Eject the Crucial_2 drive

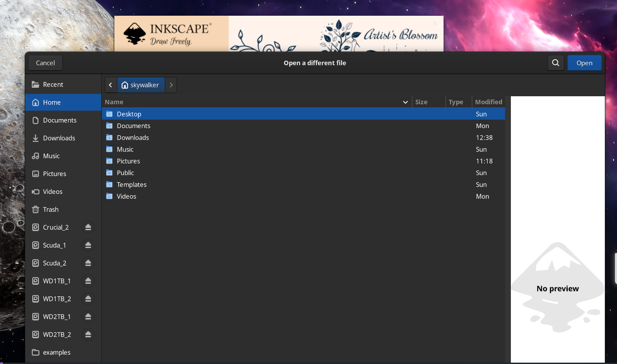tap(88, 227)
